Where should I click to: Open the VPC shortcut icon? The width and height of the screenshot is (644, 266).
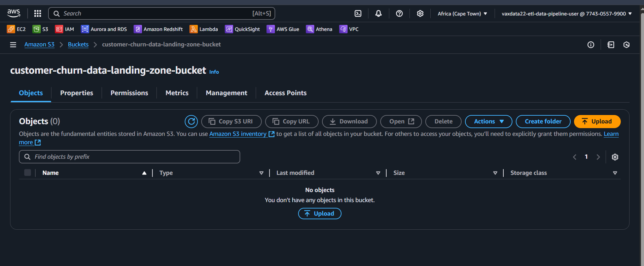point(349,29)
